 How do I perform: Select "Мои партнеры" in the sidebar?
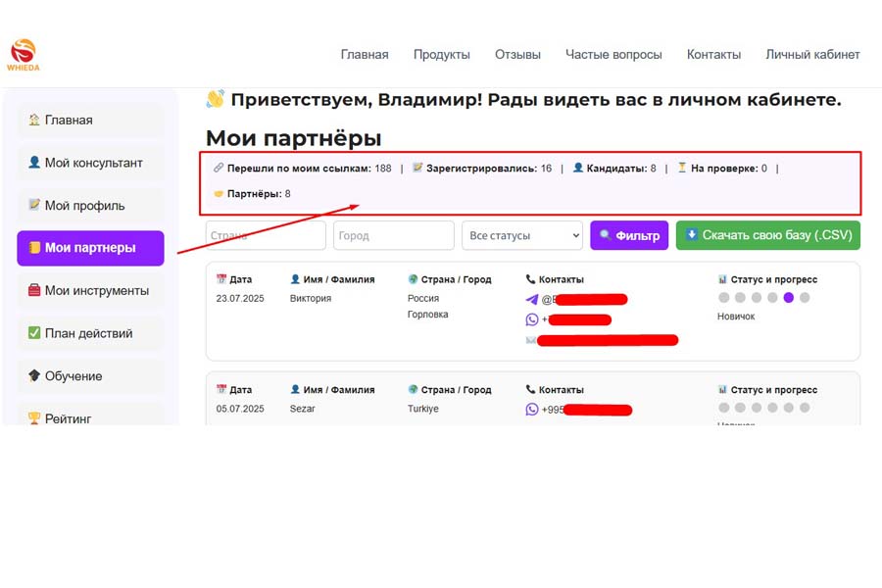click(90, 248)
